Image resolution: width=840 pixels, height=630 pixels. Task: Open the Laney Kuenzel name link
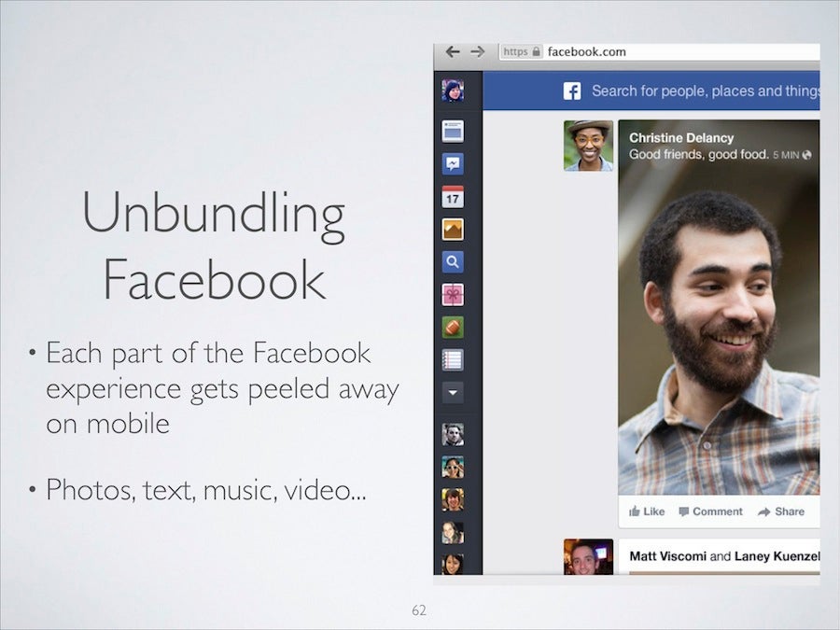click(x=777, y=556)
